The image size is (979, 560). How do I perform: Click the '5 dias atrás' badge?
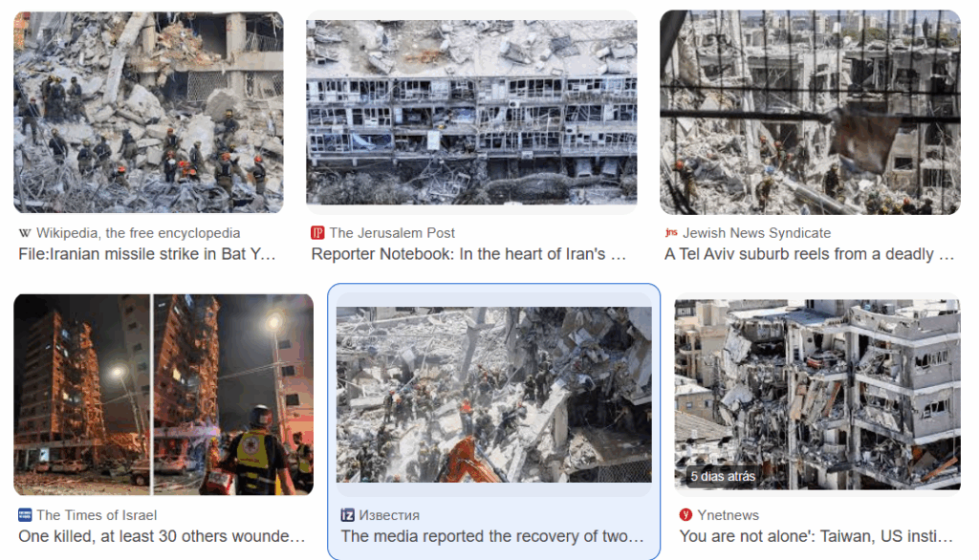723,476
